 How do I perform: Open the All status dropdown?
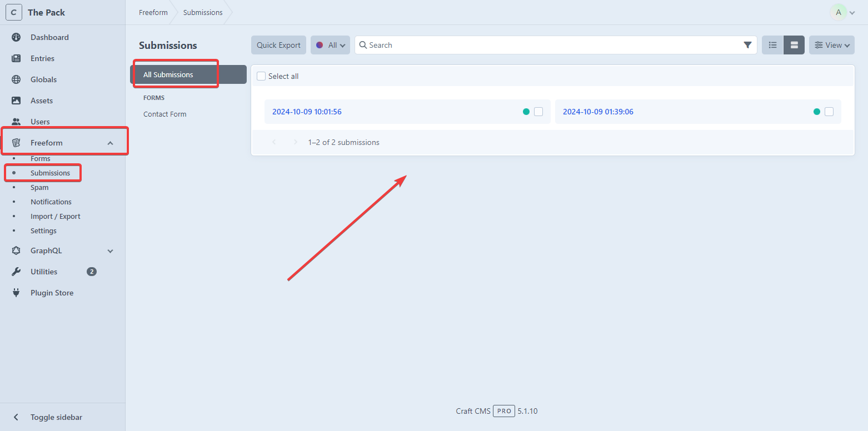330,45
